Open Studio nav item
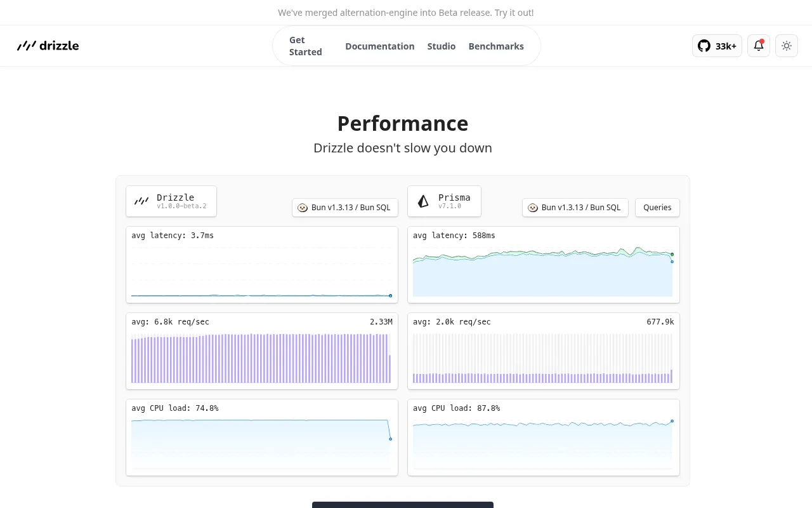Viewport: 812px width, 508px height. coord(442,46)
